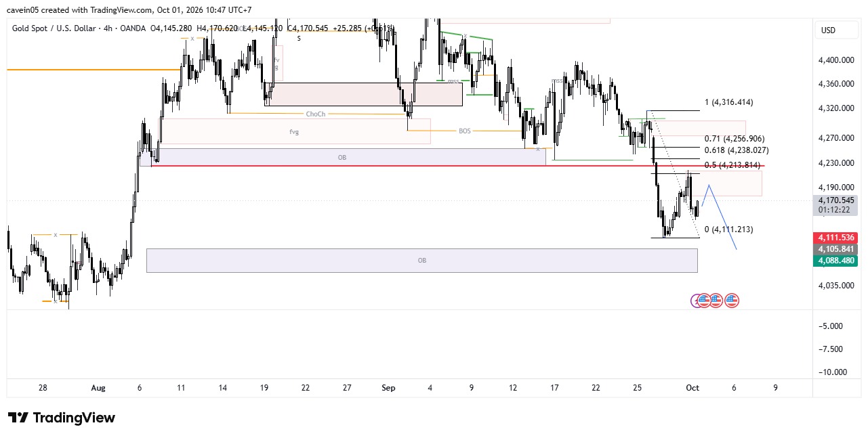
Task: Click the 25 date on the time axis
Action: (637, 388)
